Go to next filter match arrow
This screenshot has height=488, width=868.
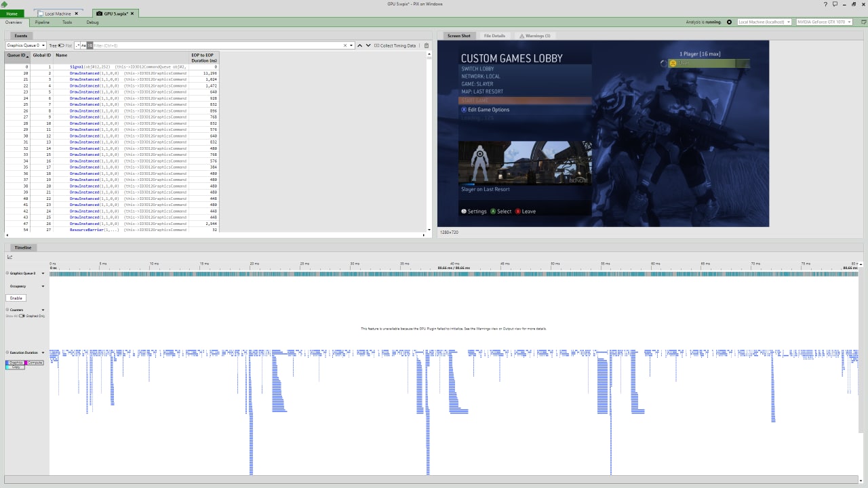368,45
